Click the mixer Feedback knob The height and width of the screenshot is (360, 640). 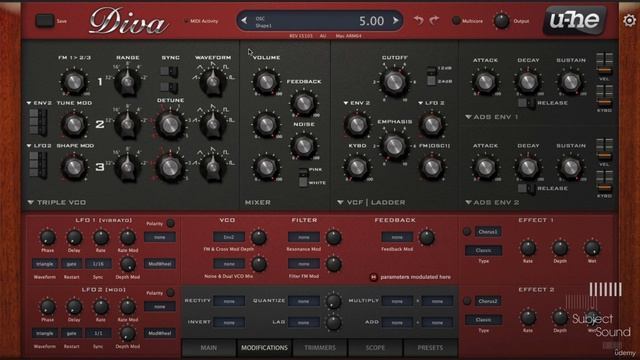click(304, 104)
